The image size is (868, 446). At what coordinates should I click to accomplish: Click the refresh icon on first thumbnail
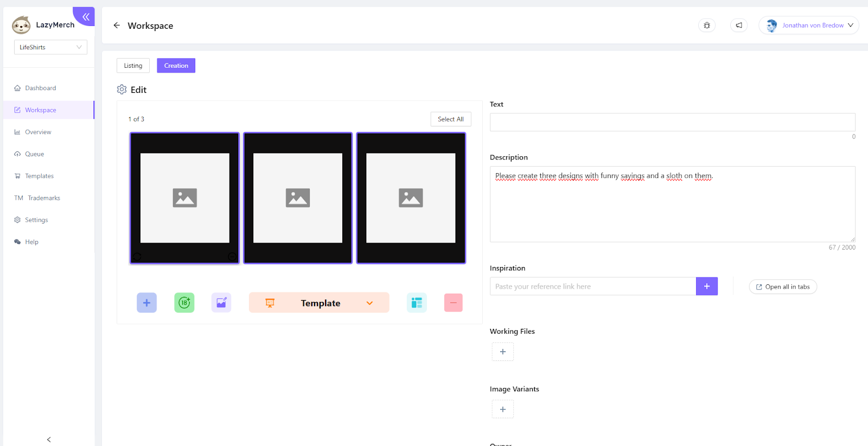137,257
